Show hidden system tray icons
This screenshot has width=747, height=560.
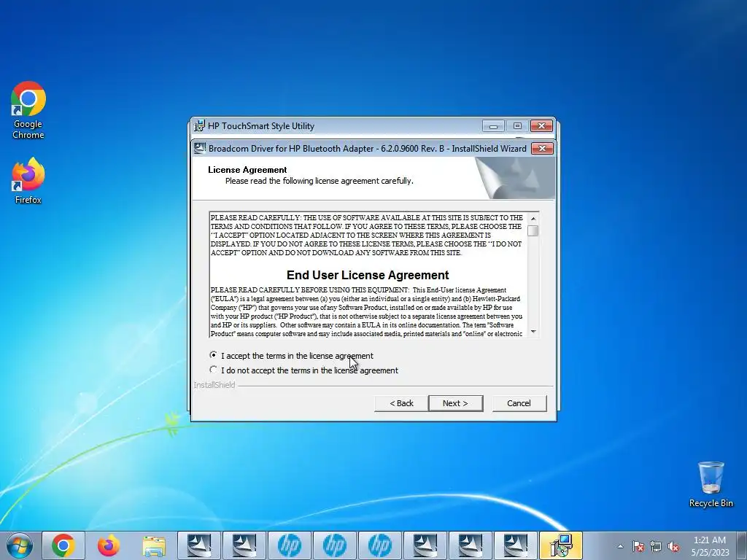620,546
